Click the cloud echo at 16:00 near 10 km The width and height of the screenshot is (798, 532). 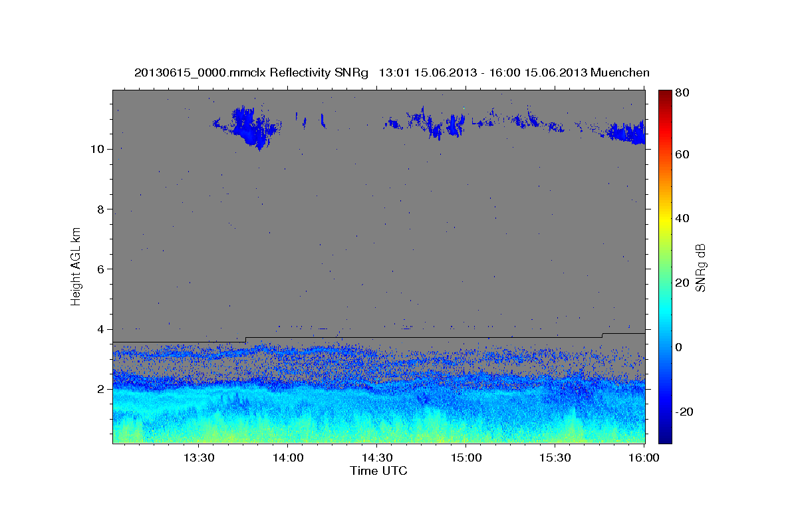pos(626,133)
